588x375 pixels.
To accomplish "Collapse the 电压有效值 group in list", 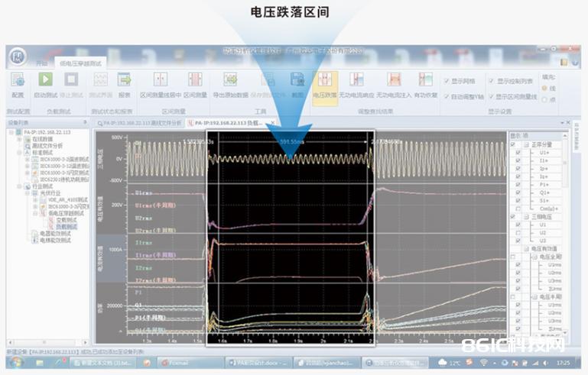I will coord(526,249).
